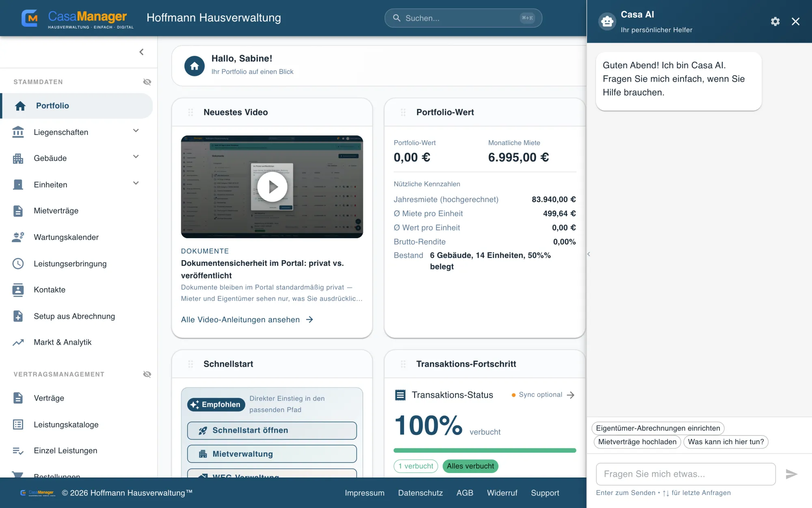Click the CasaManager logo icon
The height and width of the screenshot is (508, 812).
click(30, 18)
